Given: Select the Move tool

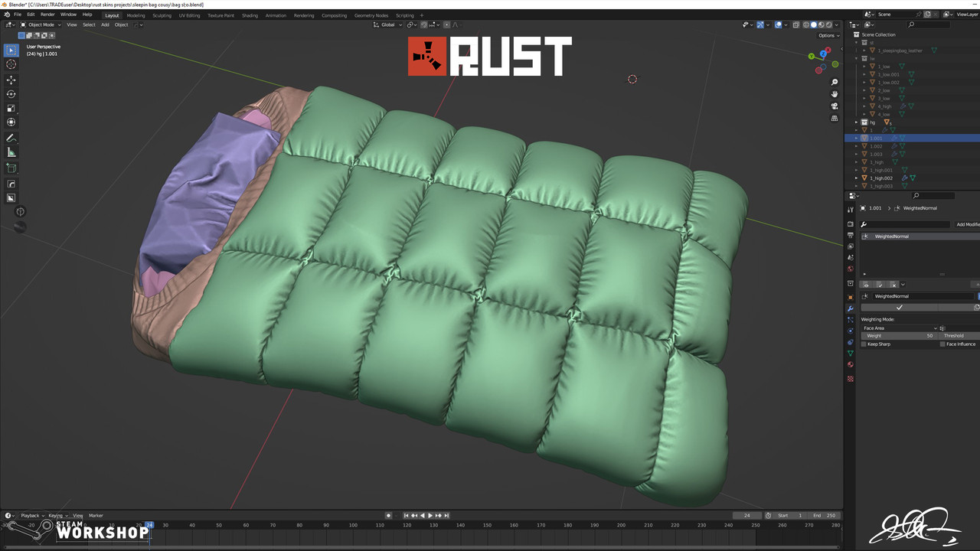Looking at the screenshot, I should [x=11, y=80].
